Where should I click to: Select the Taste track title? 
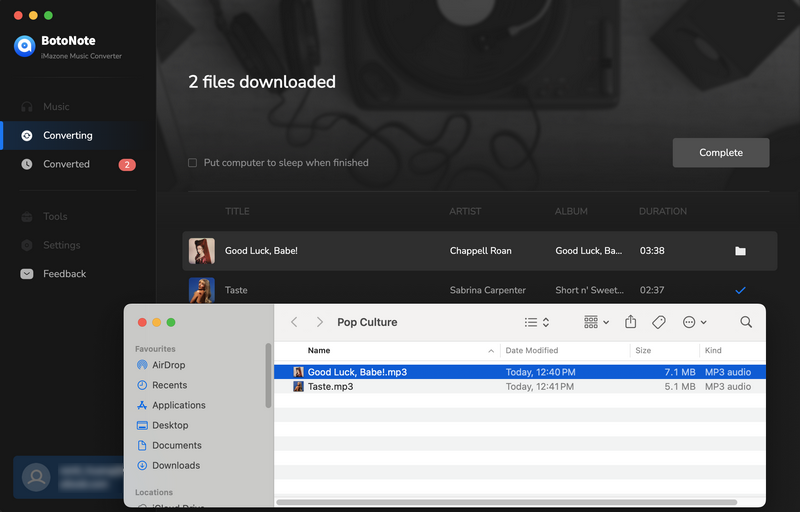click(x=236, y=290)
